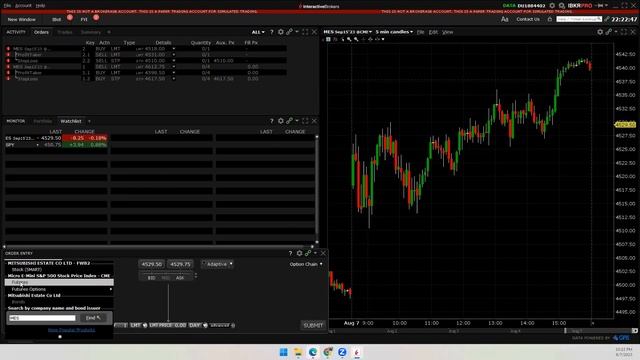The width and height of the screenshot is (640, 360).
Task: Click the Find button in symbol search
Action: [x=93, y=318]
